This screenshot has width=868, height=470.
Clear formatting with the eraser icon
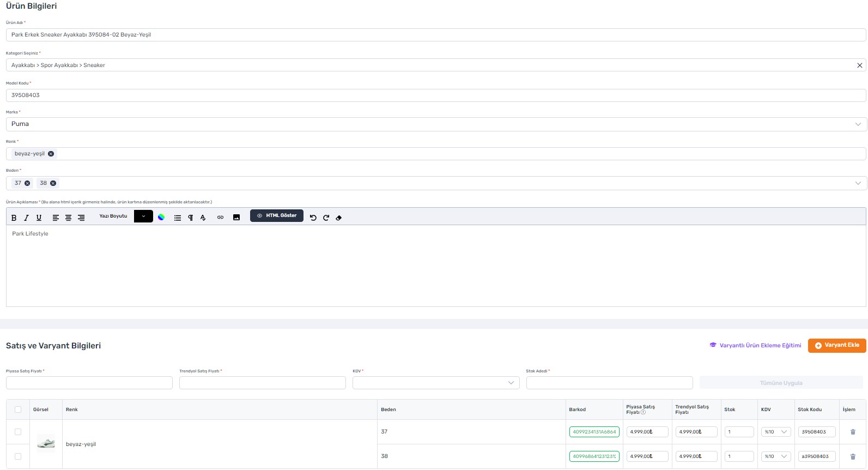tap(339, 218)
